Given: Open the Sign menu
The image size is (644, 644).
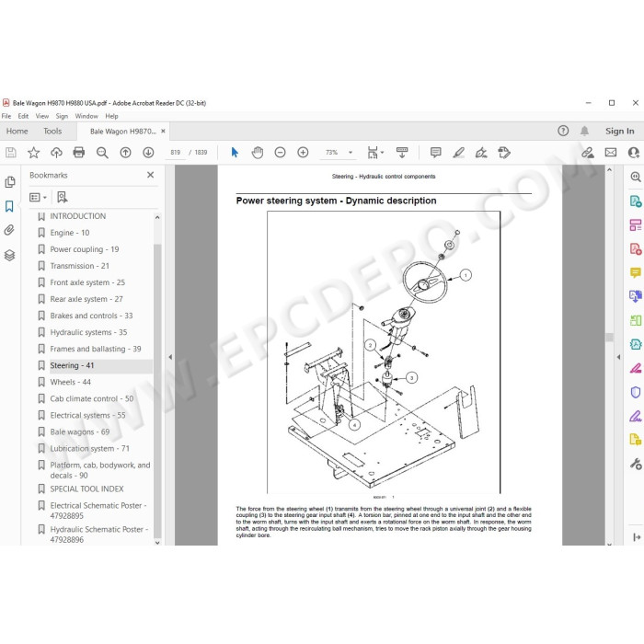Looking at the screenshot, I should tap(62, 116).
